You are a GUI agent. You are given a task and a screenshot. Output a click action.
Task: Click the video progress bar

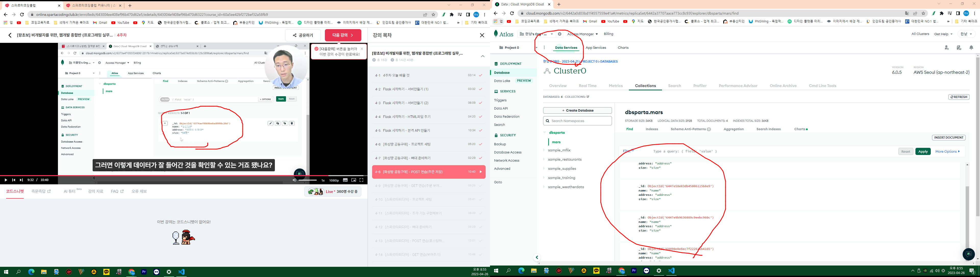coord(183,175)
